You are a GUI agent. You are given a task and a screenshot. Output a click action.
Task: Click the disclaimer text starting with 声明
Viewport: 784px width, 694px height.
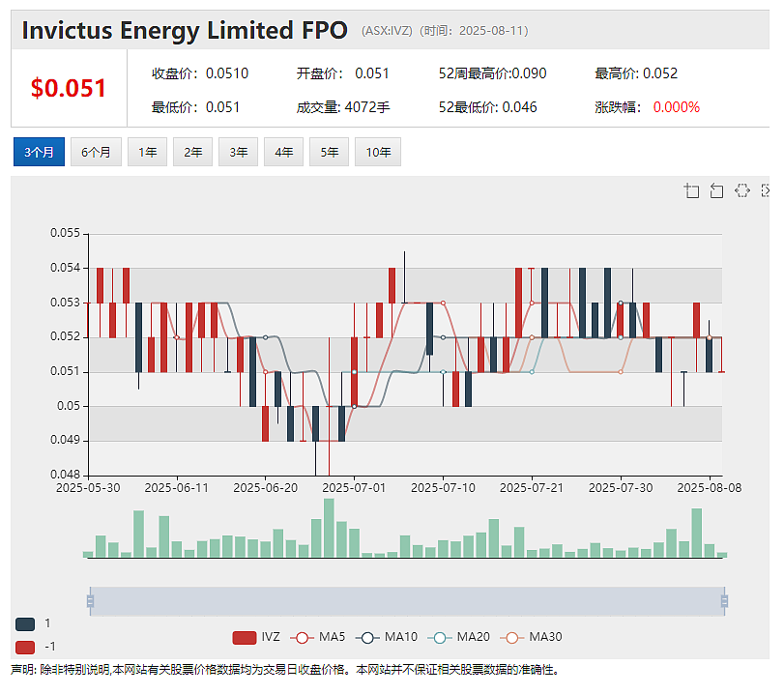coord(284,670)
